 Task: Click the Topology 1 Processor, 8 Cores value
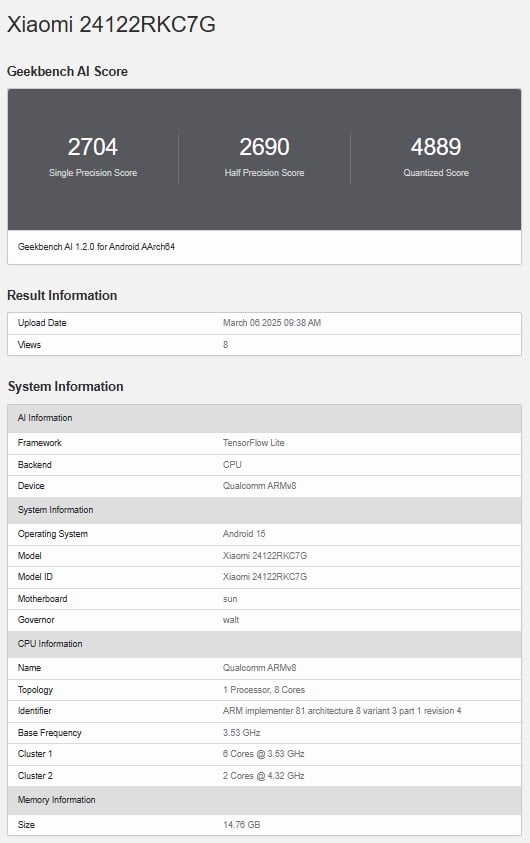(264, 690)
